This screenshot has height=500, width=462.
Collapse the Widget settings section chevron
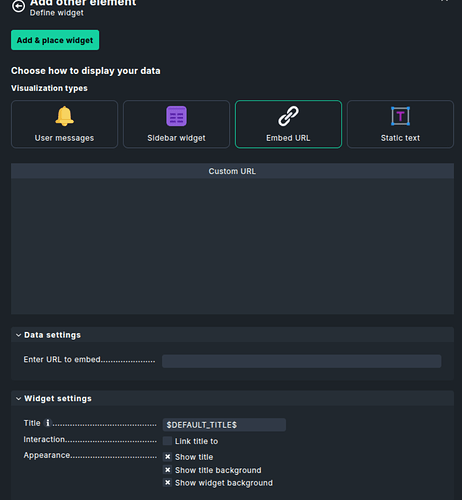tap(18, 398)
